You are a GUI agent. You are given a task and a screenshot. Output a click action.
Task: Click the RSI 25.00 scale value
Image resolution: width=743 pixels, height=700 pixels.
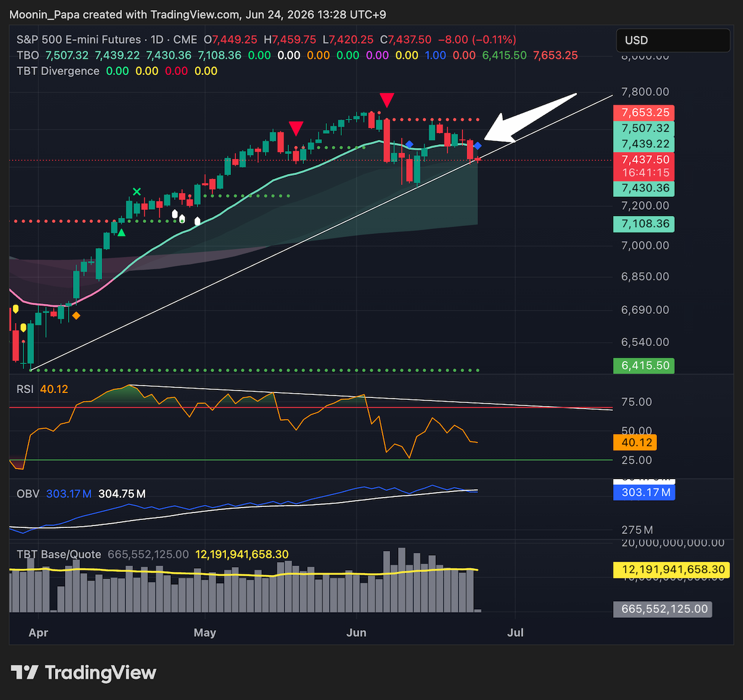(637, 460)
